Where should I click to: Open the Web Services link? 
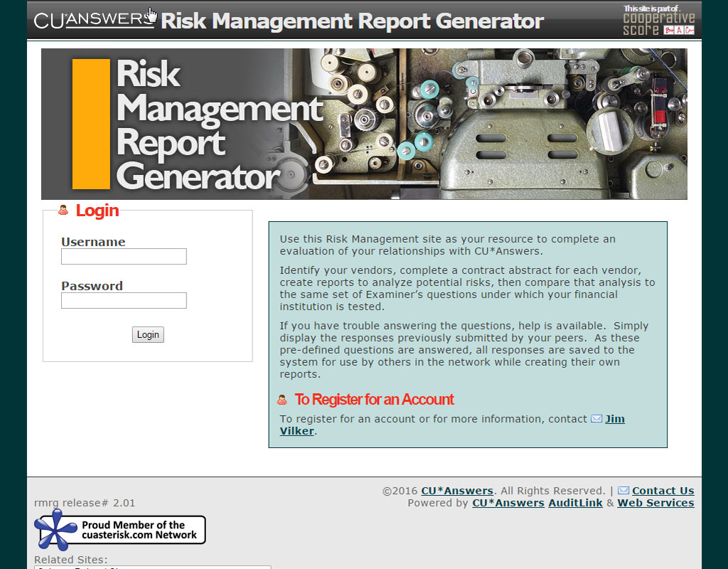point(655,503)
